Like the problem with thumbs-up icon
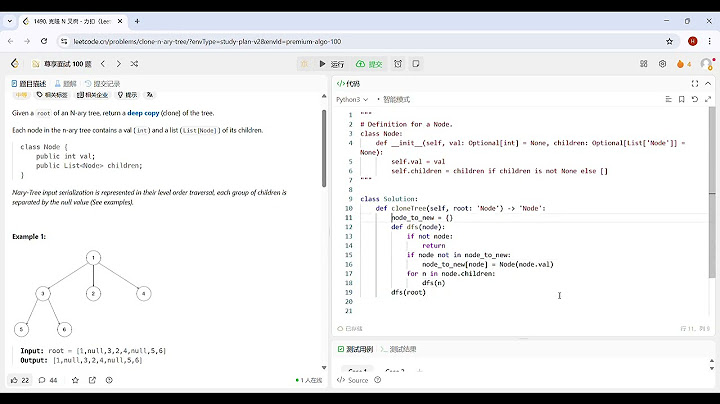 click(x=20, y=380)
